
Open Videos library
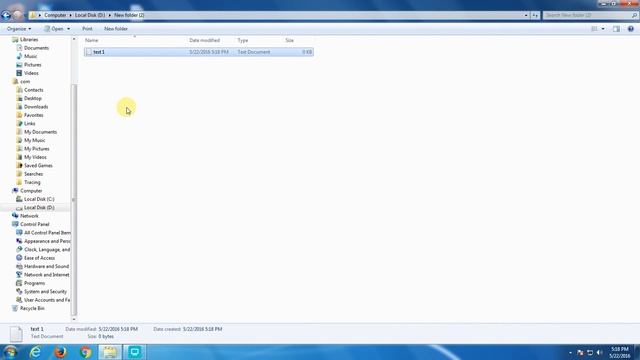pos(31,73)
